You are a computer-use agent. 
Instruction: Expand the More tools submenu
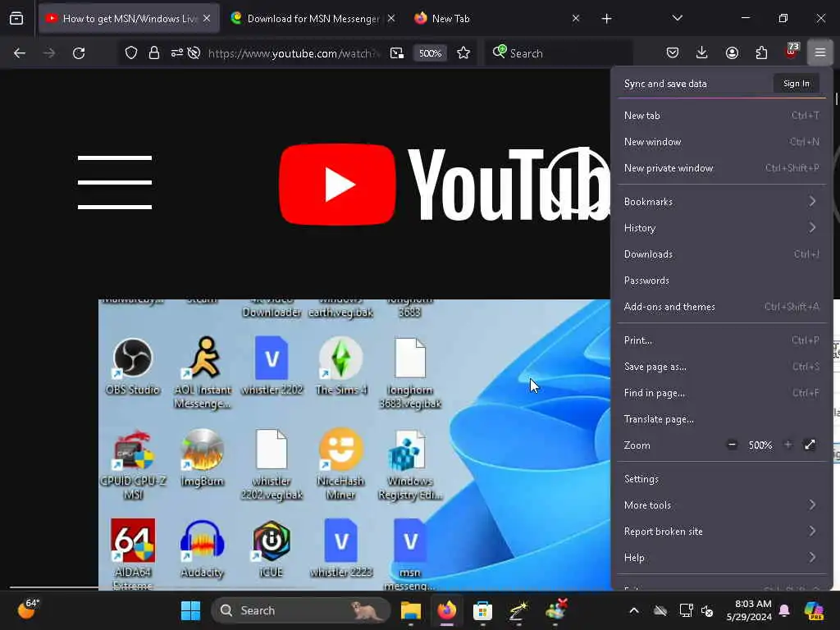click(722, 505)
